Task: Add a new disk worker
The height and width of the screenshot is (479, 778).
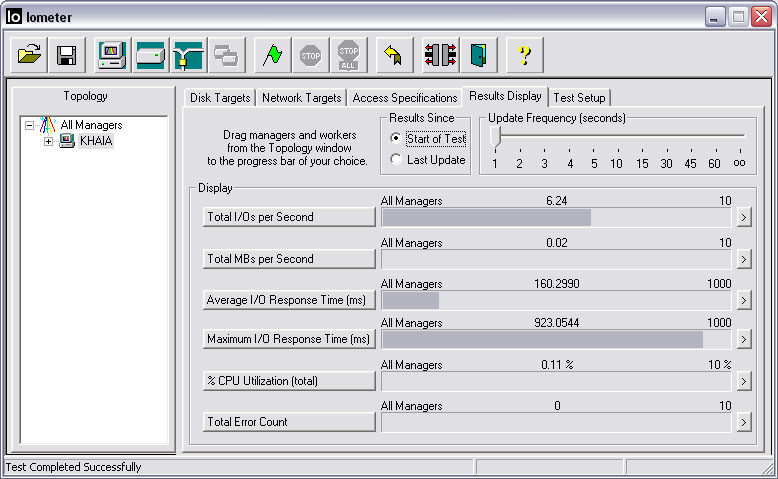Action: coord(150,55)
